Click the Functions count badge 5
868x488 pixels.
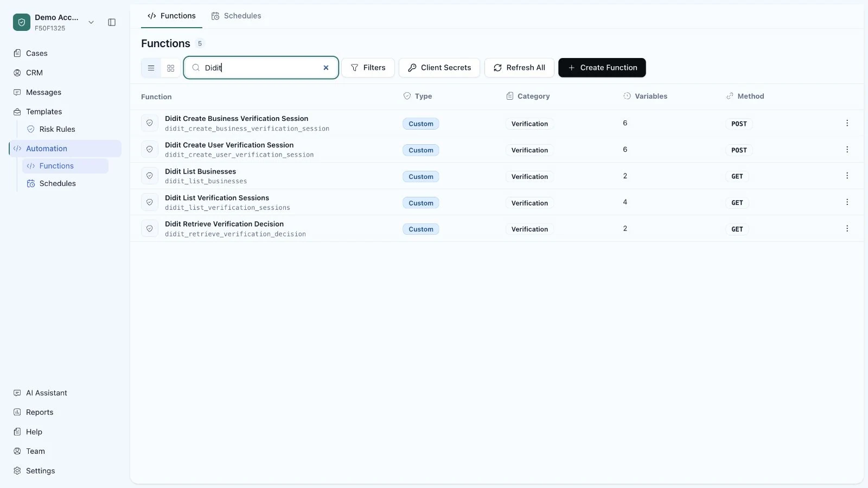click(200, 43)
